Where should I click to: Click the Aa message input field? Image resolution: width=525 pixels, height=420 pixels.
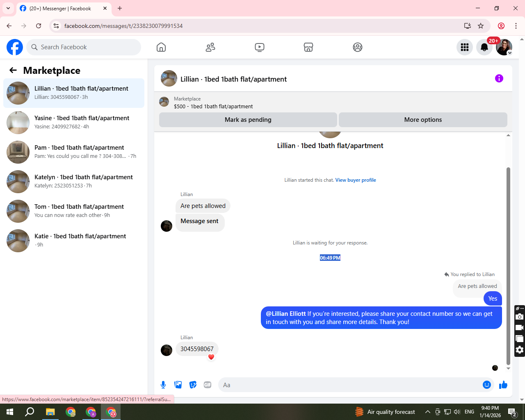351,385
